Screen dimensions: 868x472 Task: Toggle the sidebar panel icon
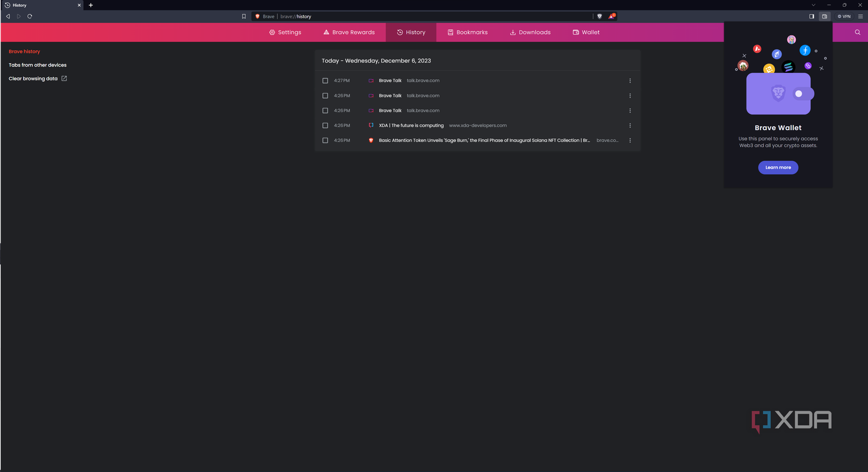pos(811,16)
